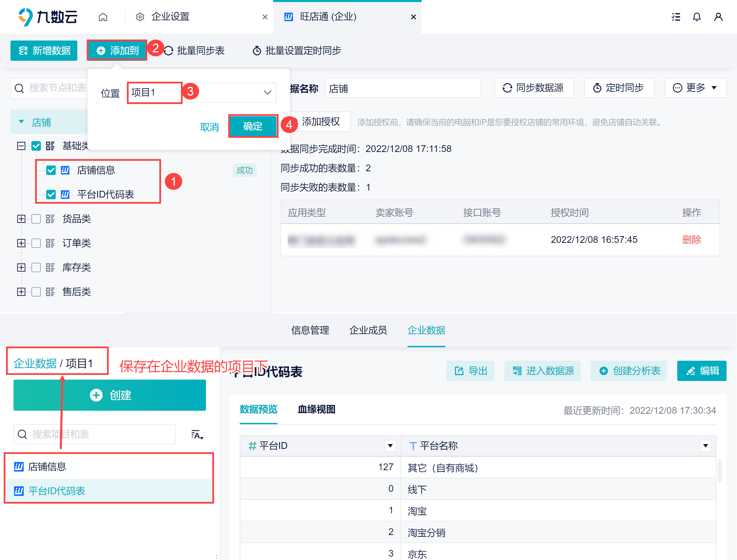Click the 搜索项目和表 search field
The image size is (737, 560).
(x=95, y=434)
